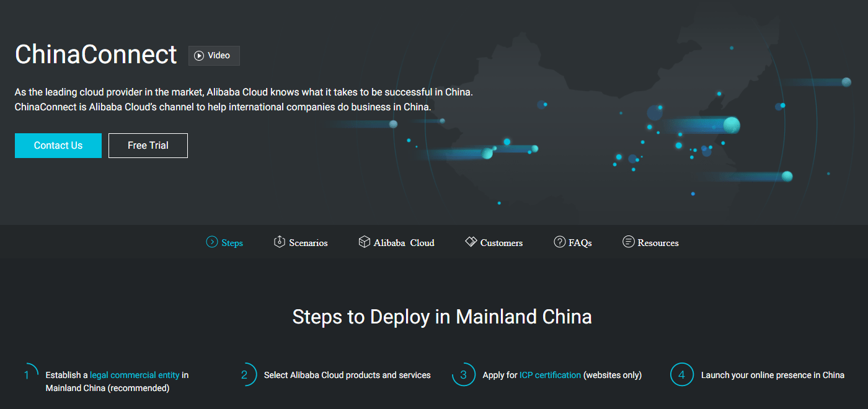
Task: Click the sentence starting 'ChinaConnect is Alibaba Cloud's channel'
Action: coord(223,107)
